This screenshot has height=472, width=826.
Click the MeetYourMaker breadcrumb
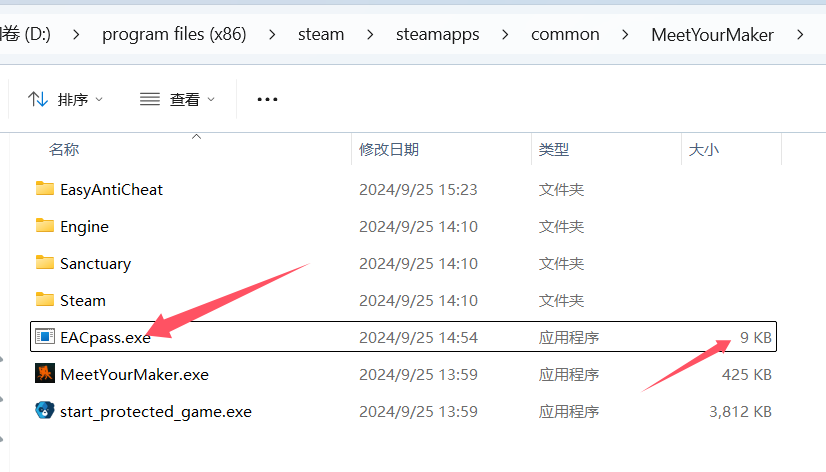click(x=712, y=35)
